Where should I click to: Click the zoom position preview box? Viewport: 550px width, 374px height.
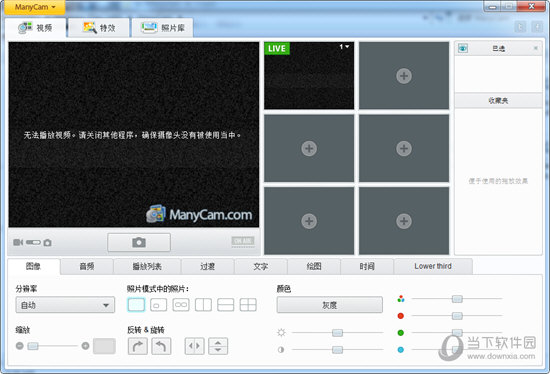tap(104, 346)
